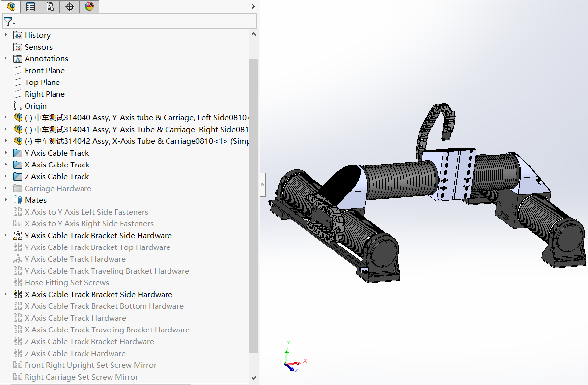Click the Annotations icon in the tree
588x385 pixels.
pyautogui.click(x=18, y=59)
